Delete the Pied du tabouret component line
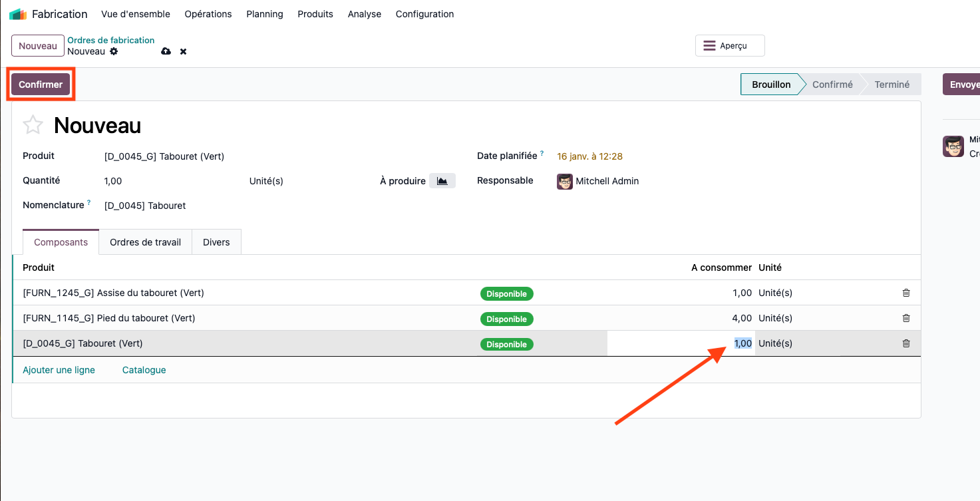Image resolution: width=980 pixels, height=501 pixels. coord(905,318)
